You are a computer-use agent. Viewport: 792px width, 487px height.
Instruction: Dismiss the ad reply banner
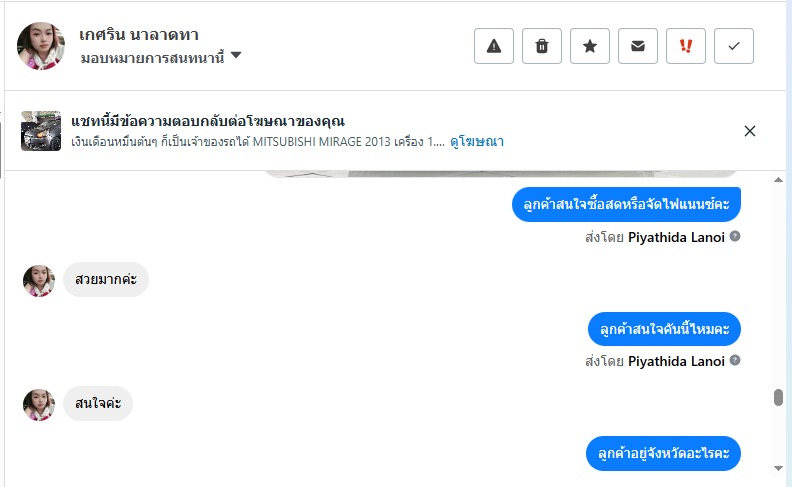pos(750,131)
